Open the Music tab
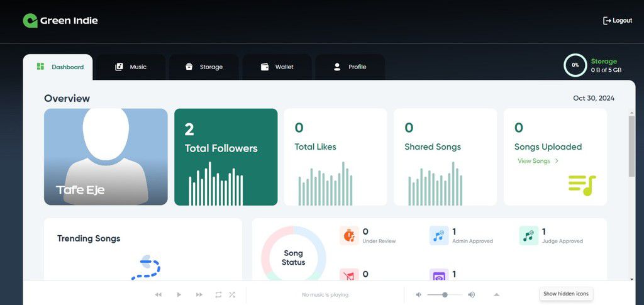This screenshot has width=644, height=305. point(131,67)
